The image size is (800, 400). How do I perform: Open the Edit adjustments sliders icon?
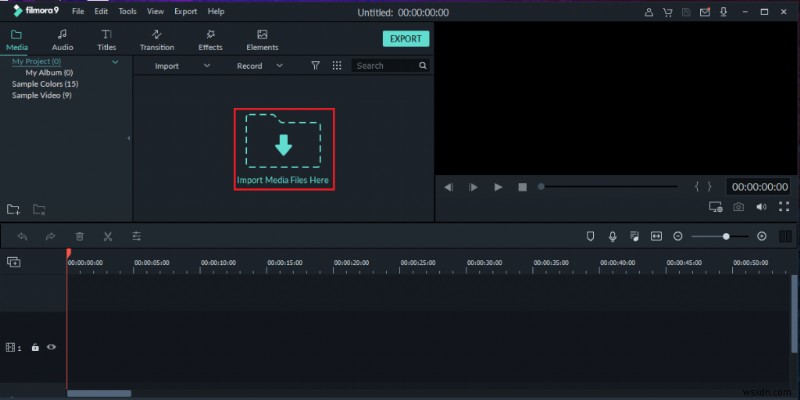[x=137, y=236]
